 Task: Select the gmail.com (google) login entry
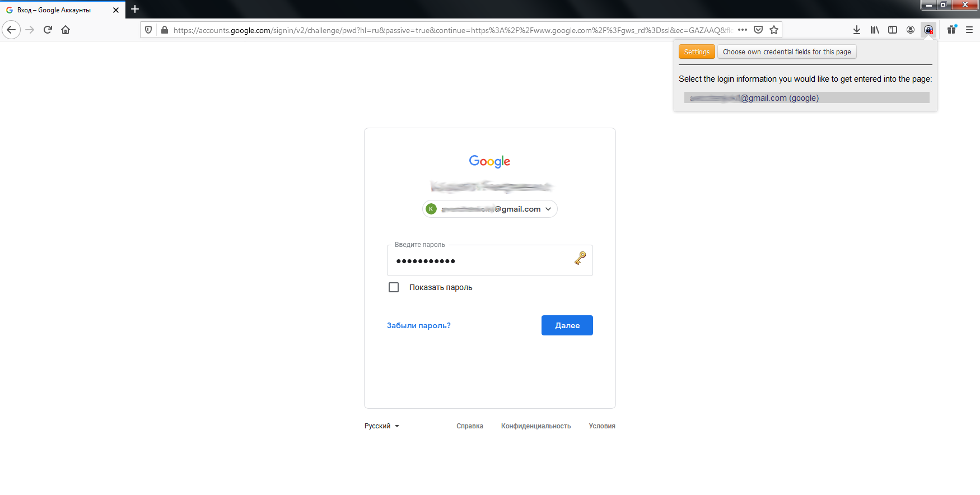tap(807, 98)
